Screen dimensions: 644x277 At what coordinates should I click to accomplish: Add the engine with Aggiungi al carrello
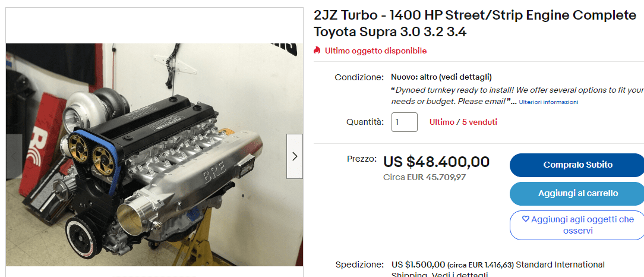[x=577, y=193]
